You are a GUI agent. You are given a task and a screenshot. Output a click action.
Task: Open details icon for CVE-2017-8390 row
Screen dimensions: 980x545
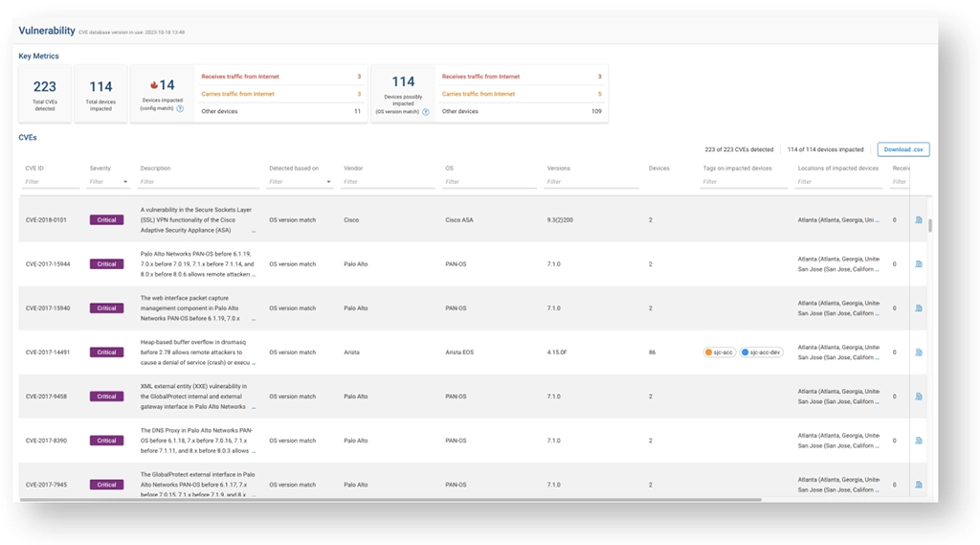918,441
